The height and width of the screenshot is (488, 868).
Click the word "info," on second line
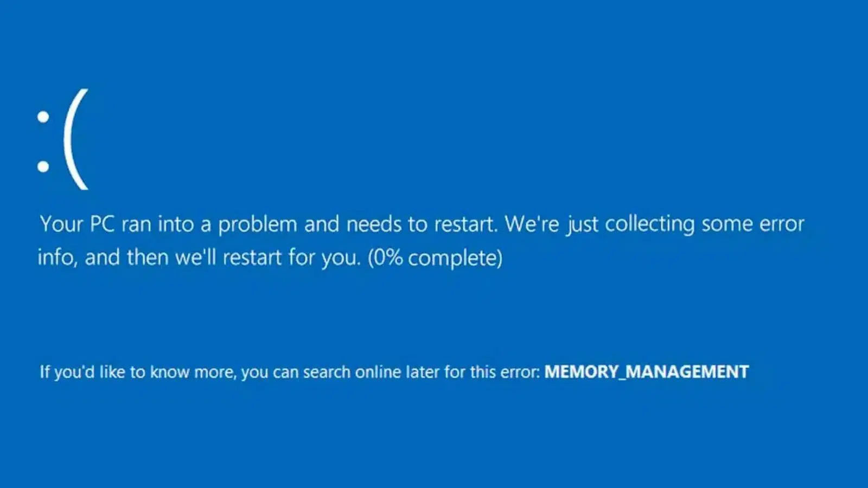(x=58, y=258)
